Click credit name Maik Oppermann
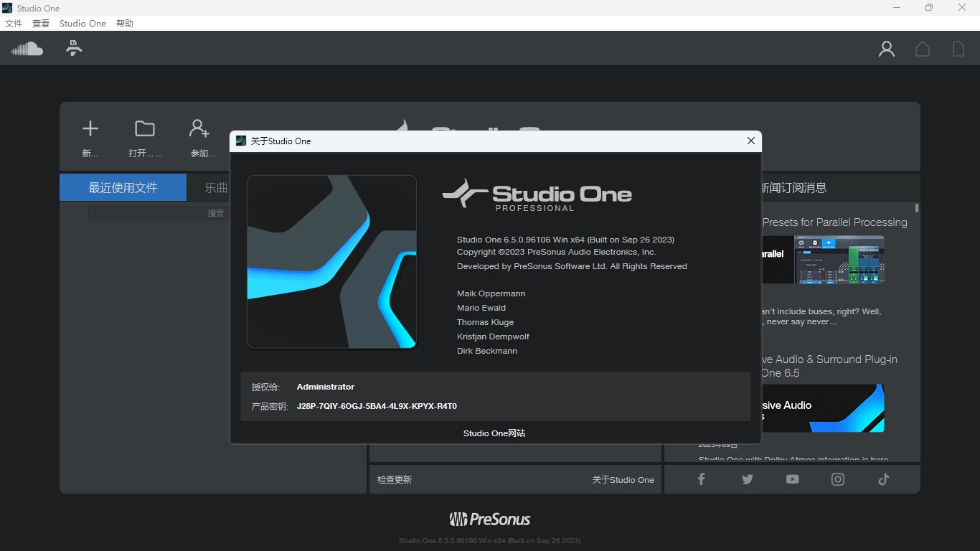 [x=491, y=293]
